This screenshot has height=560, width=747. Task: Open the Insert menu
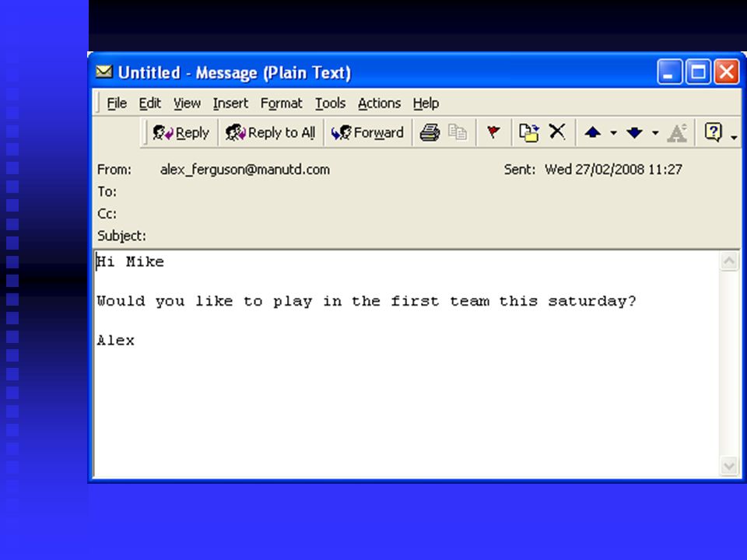(x=230, y=103)
